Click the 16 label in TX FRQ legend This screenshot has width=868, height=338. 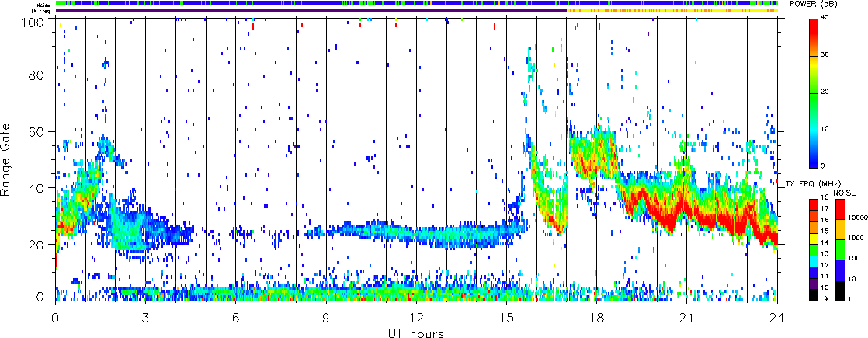pos(825,220)
